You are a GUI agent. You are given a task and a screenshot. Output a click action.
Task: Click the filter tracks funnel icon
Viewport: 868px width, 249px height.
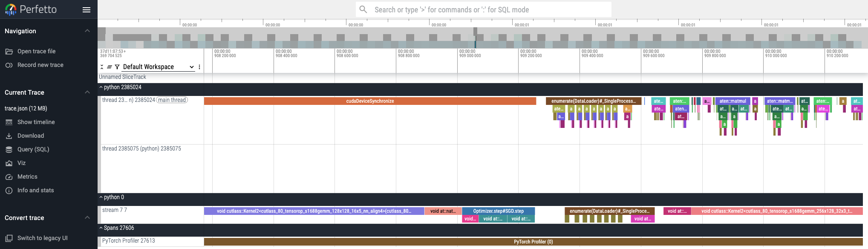[x=117, y=67]
